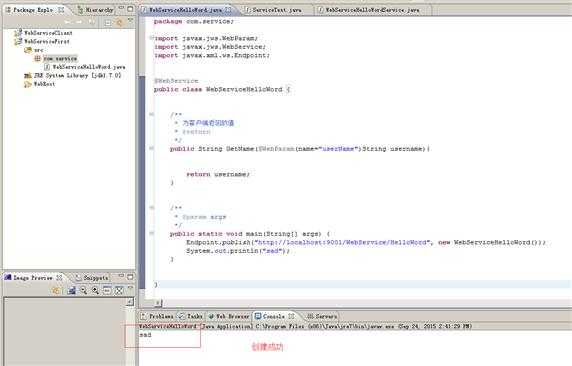Click the blue picture icon in Image Preview toolbar

[72, 290]
